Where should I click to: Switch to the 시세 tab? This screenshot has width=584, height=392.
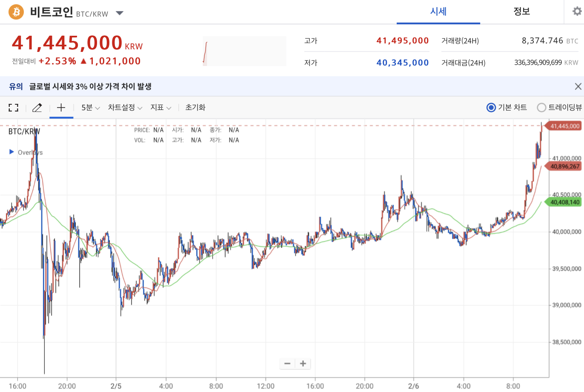point(438,12)
